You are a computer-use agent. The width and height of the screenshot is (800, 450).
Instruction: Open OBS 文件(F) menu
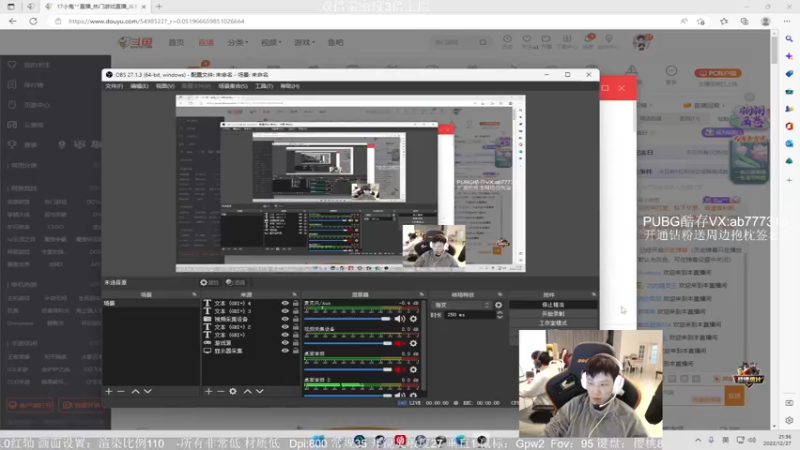tap(114, 86)
